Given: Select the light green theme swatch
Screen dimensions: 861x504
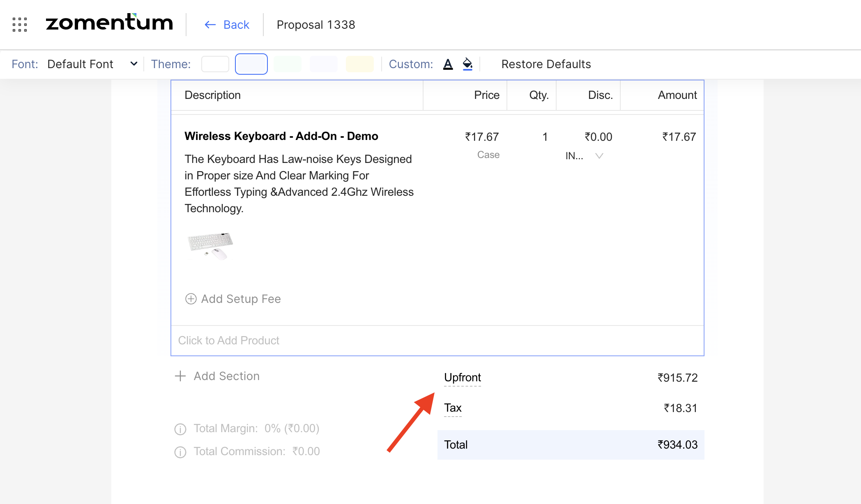Looking at the screenshot, I should point(287,64).
